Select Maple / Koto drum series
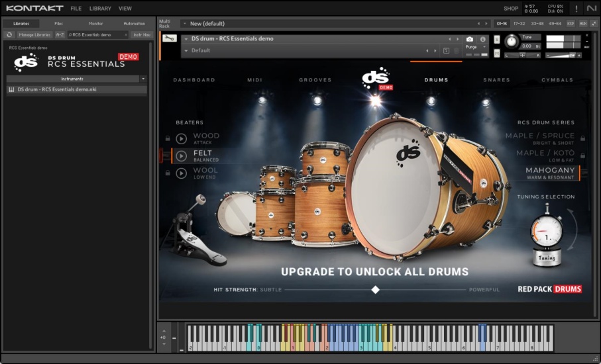The image size is (601, 364). click(x=545, y=156)
